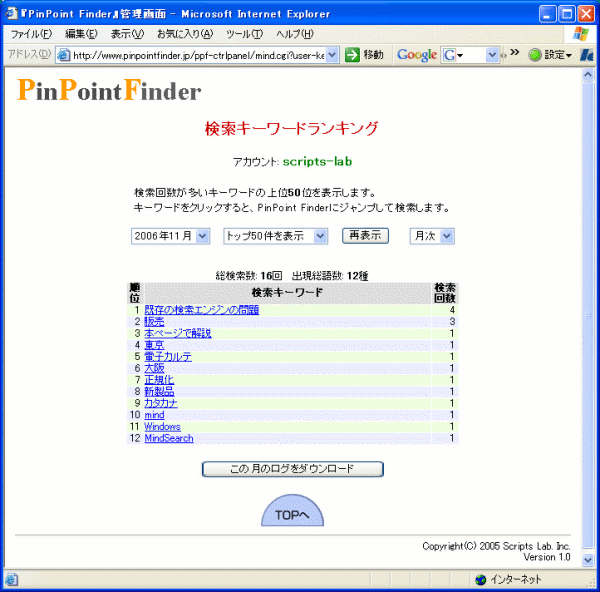Click the cut-off toolbar icon at right edge
Image resolution: width=600 pixels, height=592 pixels.
pos(586,55)
